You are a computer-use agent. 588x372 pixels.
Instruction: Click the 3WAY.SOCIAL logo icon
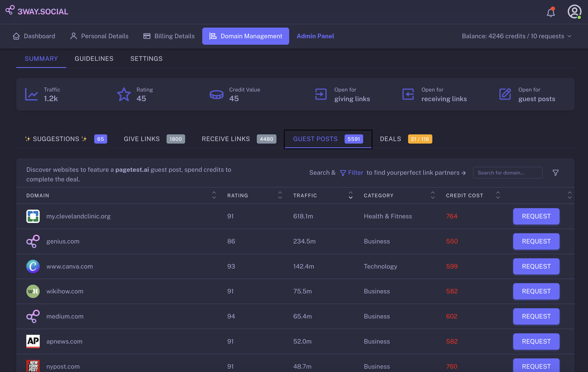pyautogui.click(x=10, y=10)
